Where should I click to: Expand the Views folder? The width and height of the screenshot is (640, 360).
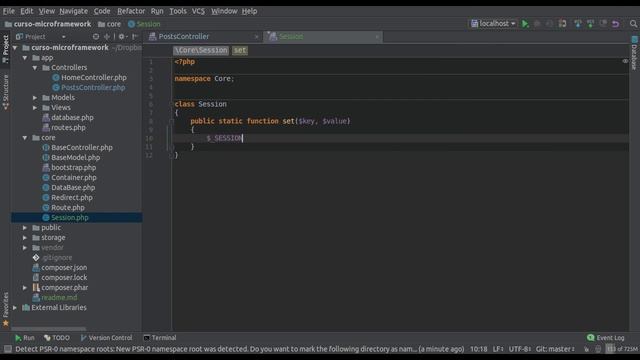coord(35,108)
